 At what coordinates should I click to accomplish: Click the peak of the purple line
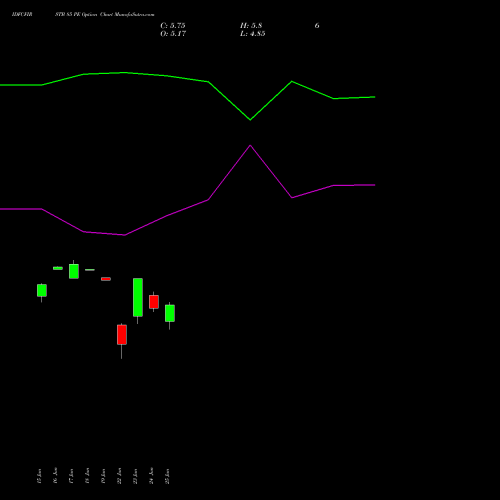[x=250, y=145]
